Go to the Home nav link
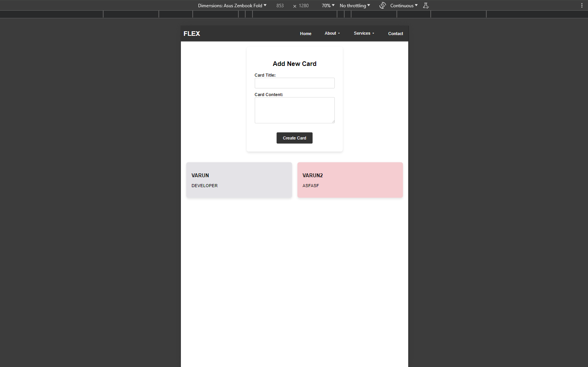The image size is (588, 367). 305,34
